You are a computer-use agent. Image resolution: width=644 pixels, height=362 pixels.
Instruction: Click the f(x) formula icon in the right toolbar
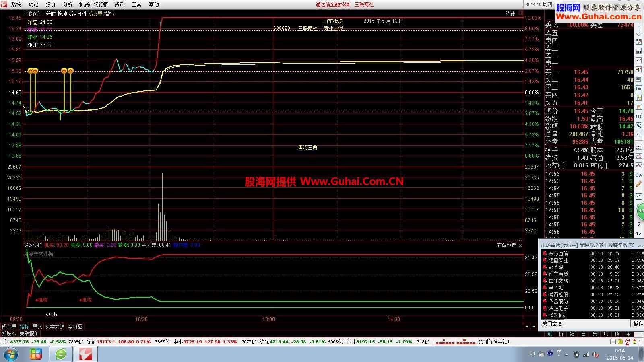[639, 125]
